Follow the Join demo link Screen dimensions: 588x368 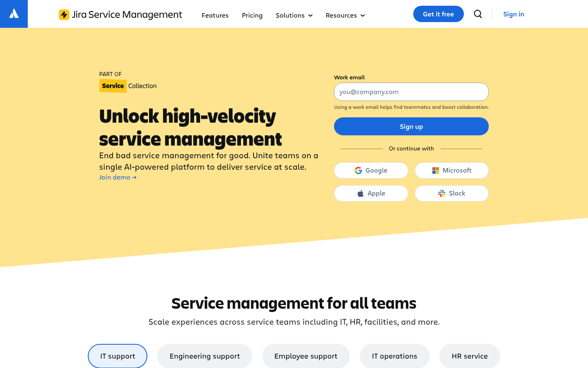(118, 177)
